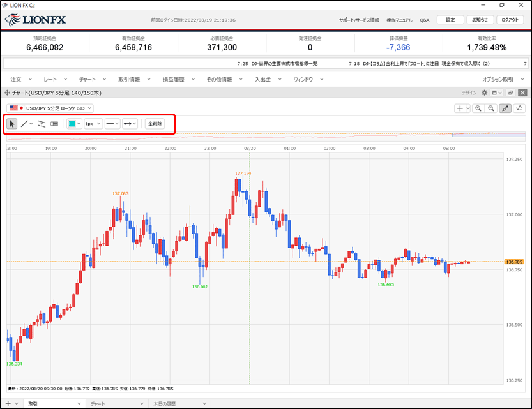
Task: Open the 取引情報 menu
Action: click(x=134, y=79)
